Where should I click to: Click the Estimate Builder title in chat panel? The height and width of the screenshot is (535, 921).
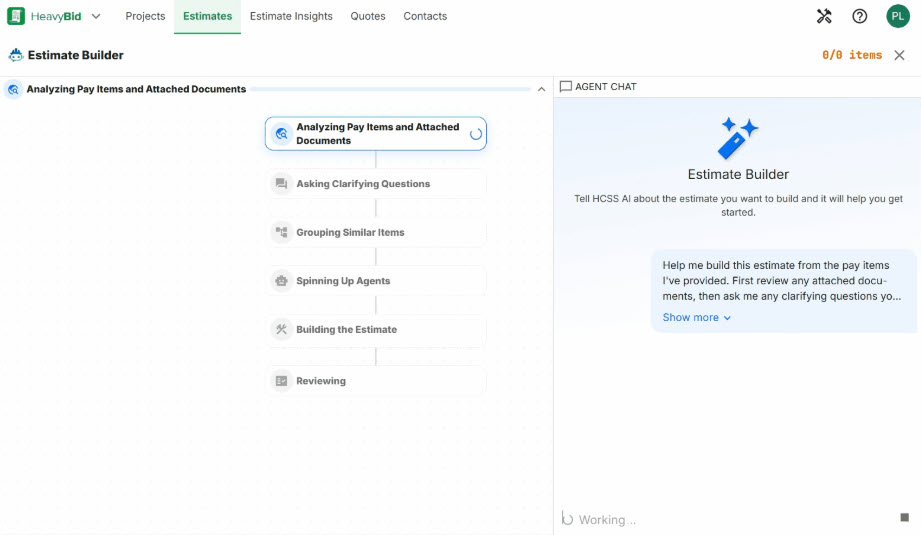coord(738,174)
